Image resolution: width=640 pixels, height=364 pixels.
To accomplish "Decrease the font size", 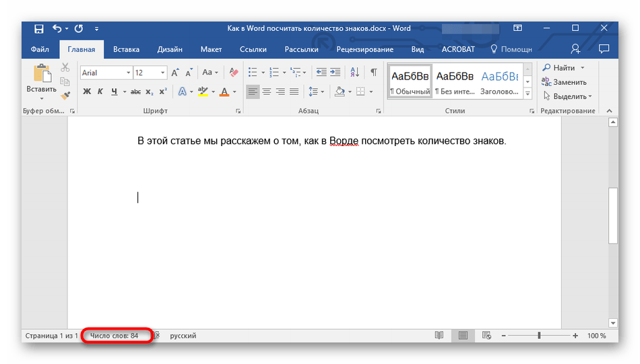I will pyautogui.click(x=189, y=73).
